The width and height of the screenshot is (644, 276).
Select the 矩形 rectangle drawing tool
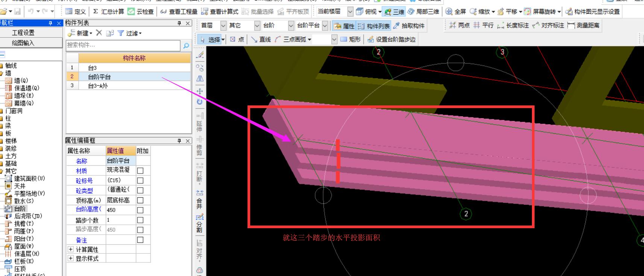[350, 39]
